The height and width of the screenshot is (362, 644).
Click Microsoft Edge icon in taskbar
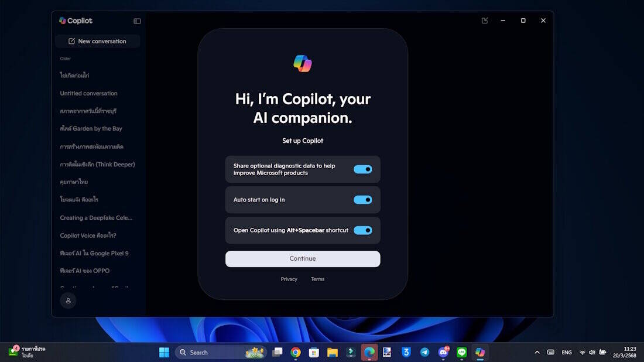click(369, 352)
